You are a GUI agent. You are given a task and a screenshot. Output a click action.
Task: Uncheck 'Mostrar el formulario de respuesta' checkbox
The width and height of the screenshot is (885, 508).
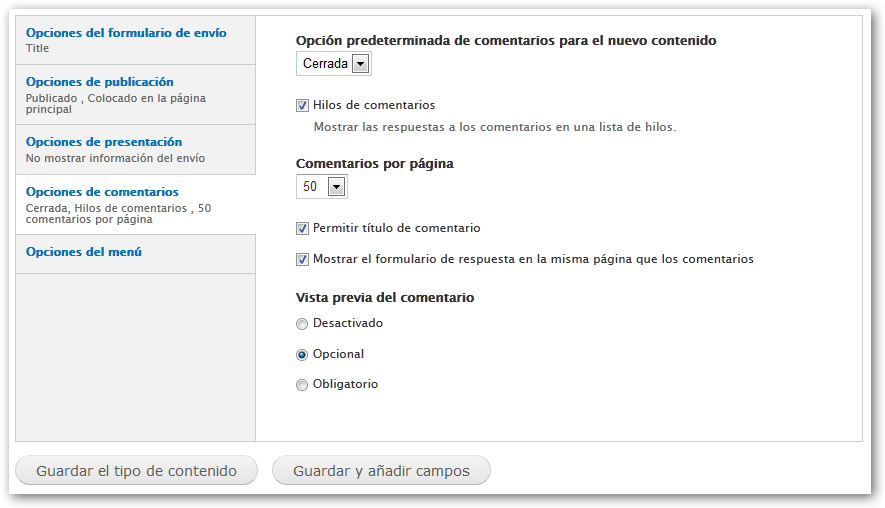coord(302,259)
